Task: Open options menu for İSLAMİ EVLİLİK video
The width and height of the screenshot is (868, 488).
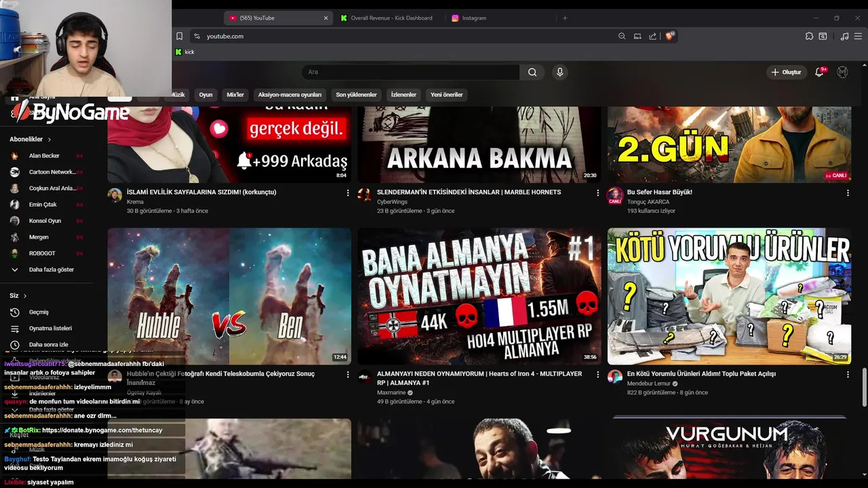Action: point(348,193)
